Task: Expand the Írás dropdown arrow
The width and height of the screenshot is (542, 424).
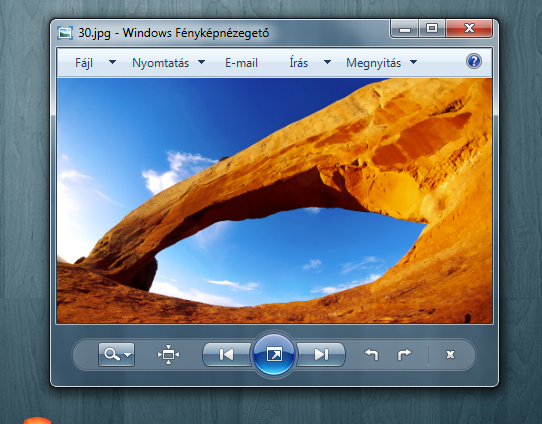Action: [327, 62]
